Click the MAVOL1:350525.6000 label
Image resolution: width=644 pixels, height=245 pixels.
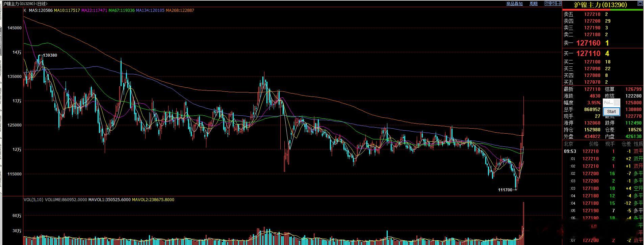(x=109, y=200)
